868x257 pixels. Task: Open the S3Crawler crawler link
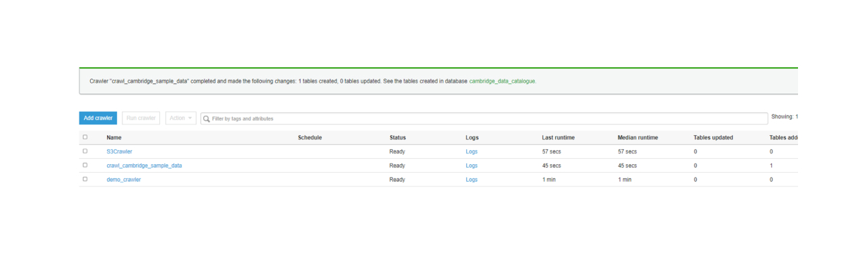point(119,151)
